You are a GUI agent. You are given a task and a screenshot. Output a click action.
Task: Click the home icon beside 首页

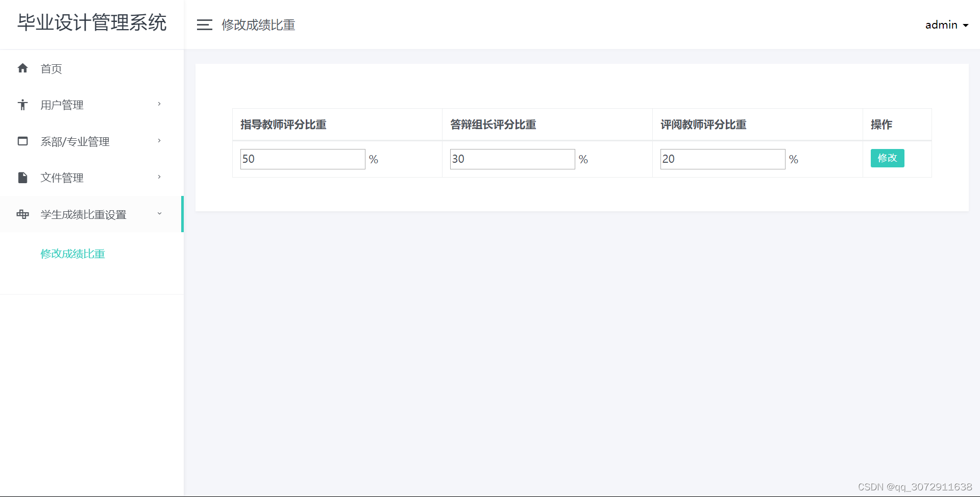pyautogui.click(x=22, y=68)
